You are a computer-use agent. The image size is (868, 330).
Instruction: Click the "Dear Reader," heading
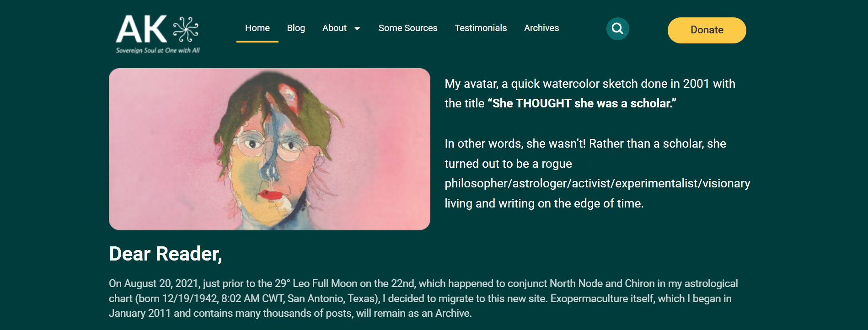pyautogui.click(x=166, y=254)
